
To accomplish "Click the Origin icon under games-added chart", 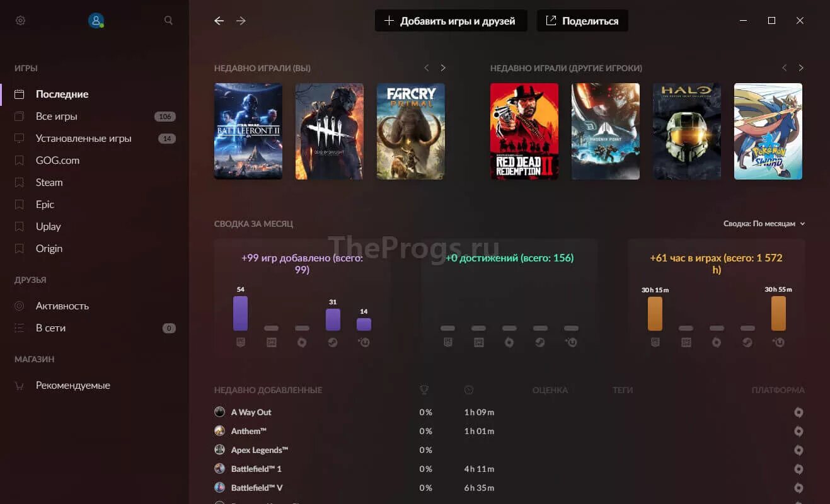I will (x=302, y=342).
